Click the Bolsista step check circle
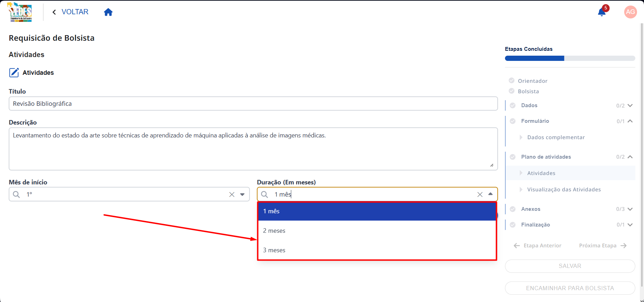The width and height of the screenshot is (644, 302). click(512, 91)
